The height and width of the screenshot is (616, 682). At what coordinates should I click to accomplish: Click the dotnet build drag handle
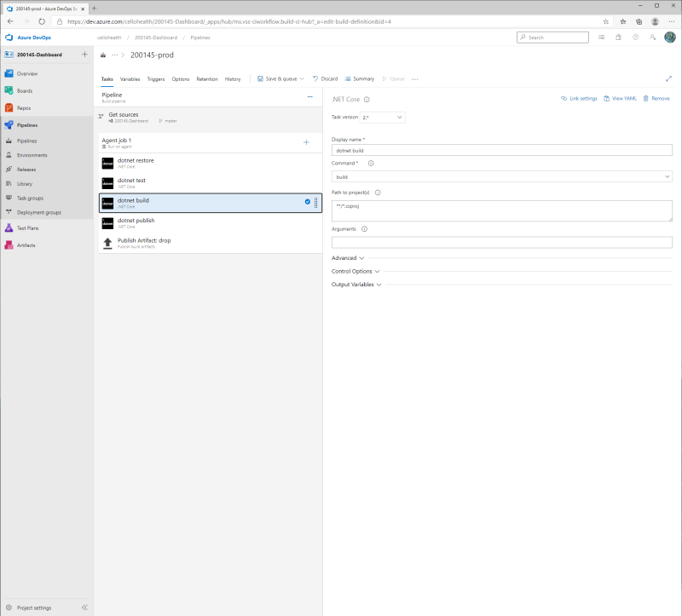pos(315,203)
